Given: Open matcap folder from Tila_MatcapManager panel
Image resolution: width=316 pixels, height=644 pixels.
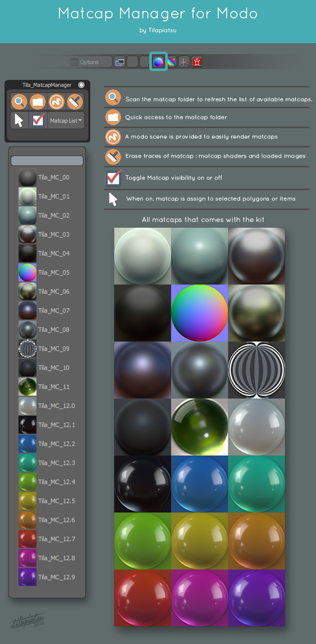Looking at the screenshot, I should tap(38, 102).
